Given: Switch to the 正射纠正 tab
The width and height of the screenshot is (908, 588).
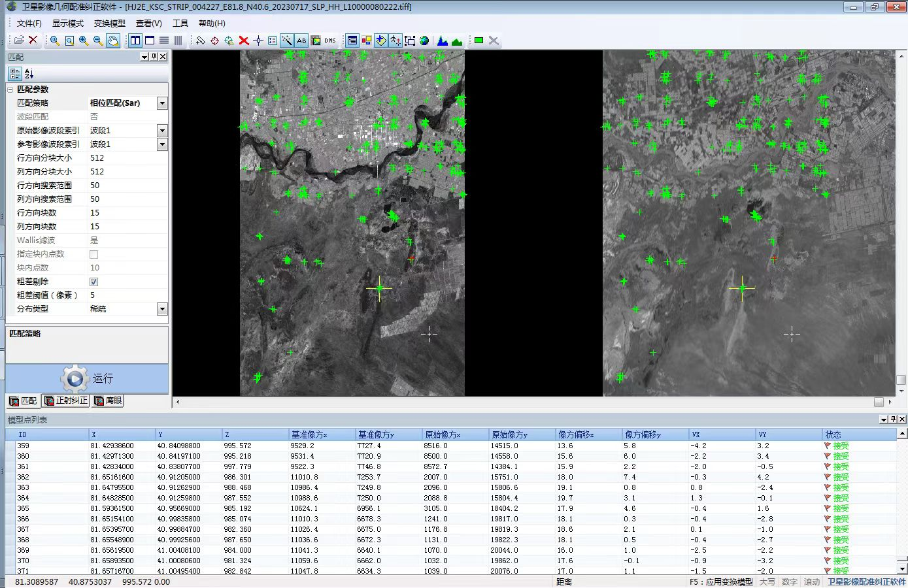Looking at the screenshot, I should (65, 400).
